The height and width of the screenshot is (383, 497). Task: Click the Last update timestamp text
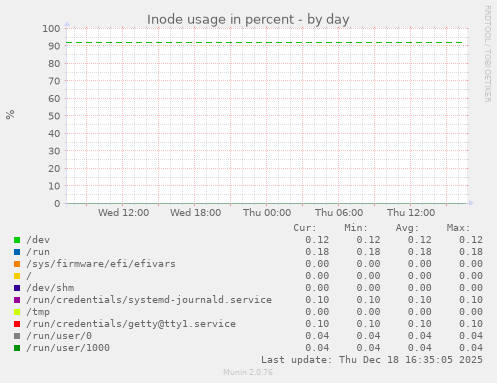[x=372, y=360]
